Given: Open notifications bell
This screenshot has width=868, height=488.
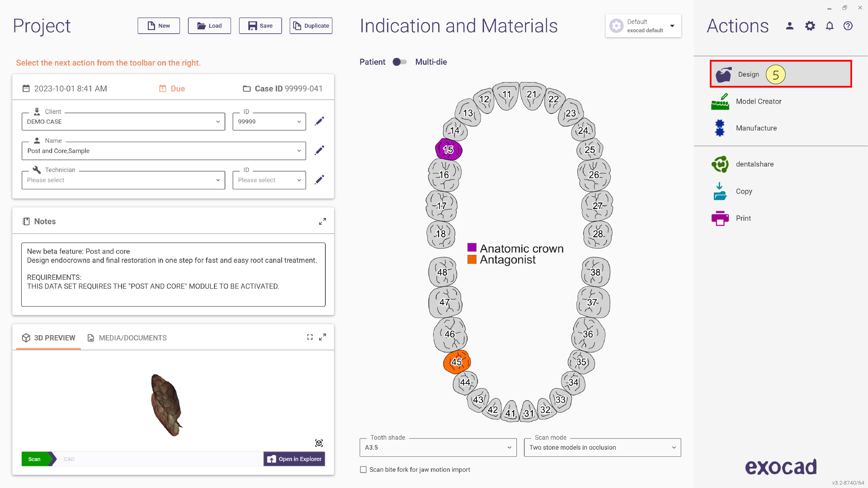Looking at the screenshot, I should [x=830, y=26].
